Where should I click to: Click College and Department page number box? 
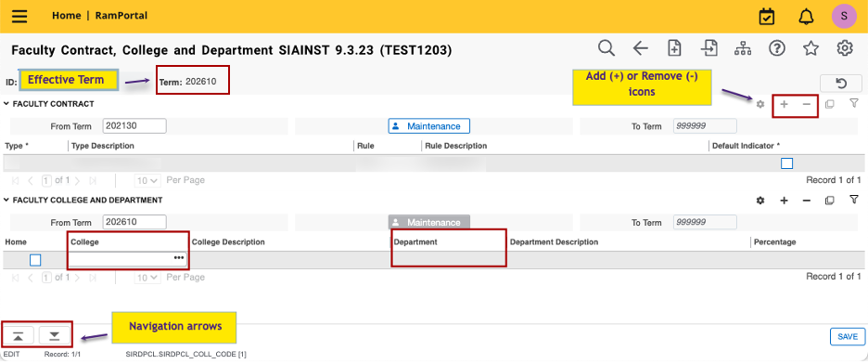tap(47, 277)
